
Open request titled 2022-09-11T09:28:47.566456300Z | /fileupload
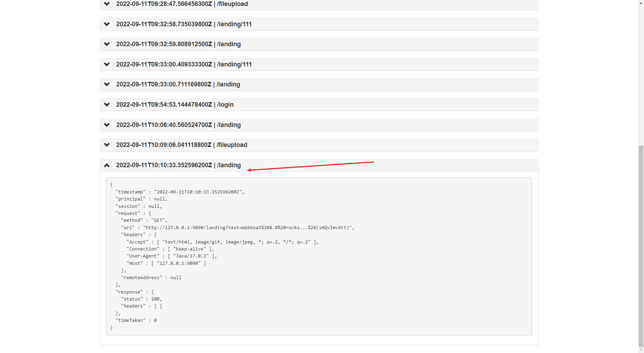(x=182, y=4)
